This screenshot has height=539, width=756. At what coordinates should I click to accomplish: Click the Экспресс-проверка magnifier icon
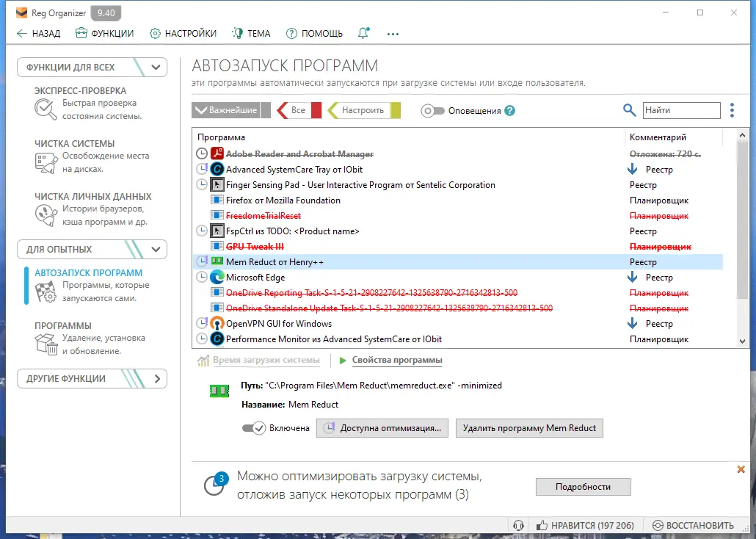pos(46,109)
